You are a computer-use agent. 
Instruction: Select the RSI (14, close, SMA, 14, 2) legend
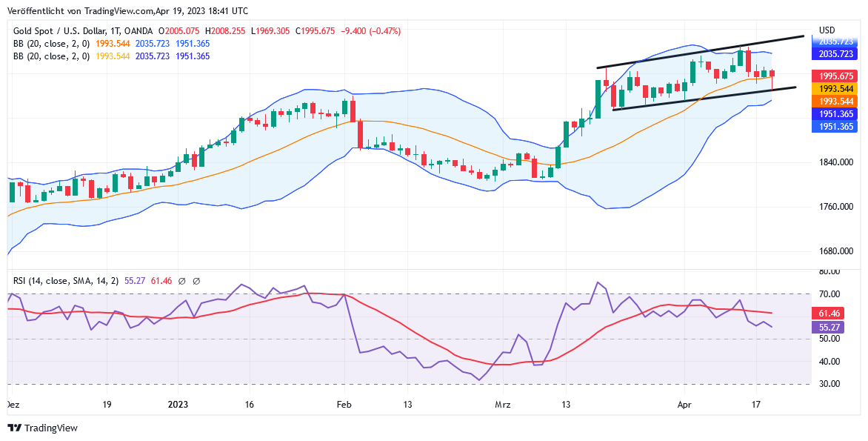pyautogui.click(x=65, y=281)
